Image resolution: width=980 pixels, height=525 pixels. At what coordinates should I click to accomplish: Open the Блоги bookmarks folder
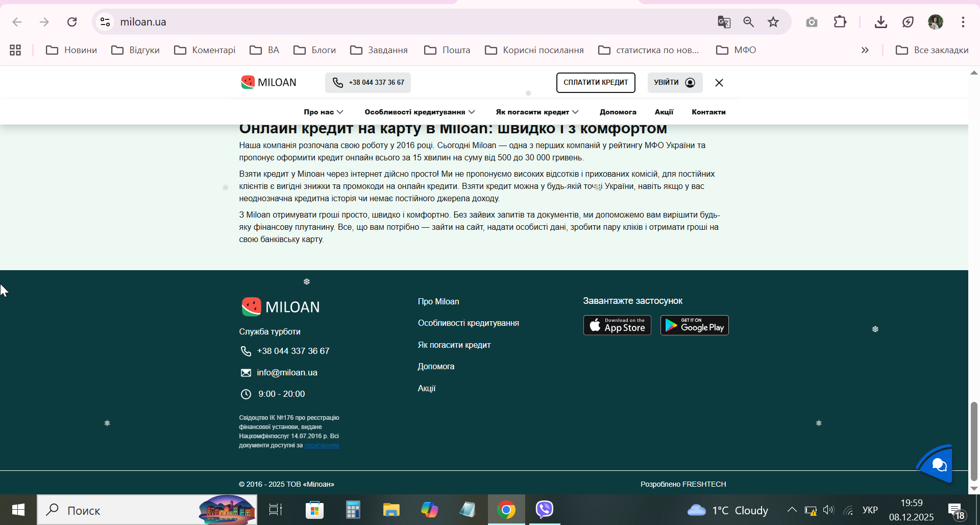(315, 50)
